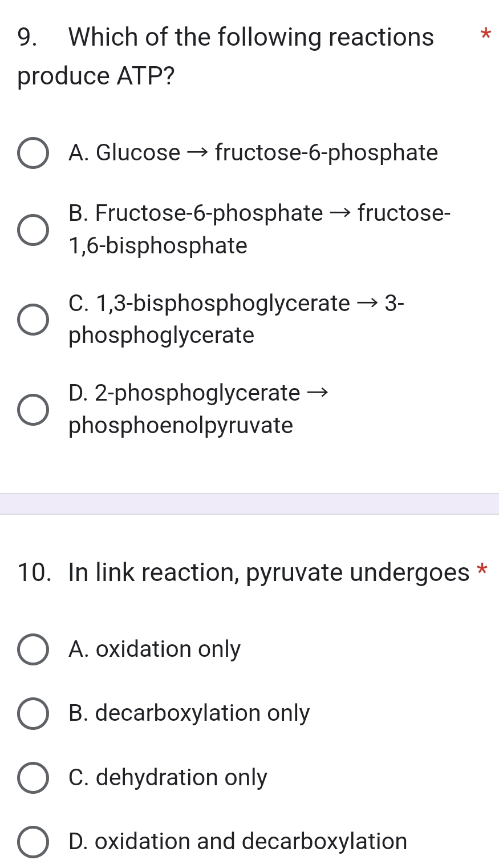Pick answer D 2-phosphoglycerate → phosphoenolpyruvate

point(33,409)
